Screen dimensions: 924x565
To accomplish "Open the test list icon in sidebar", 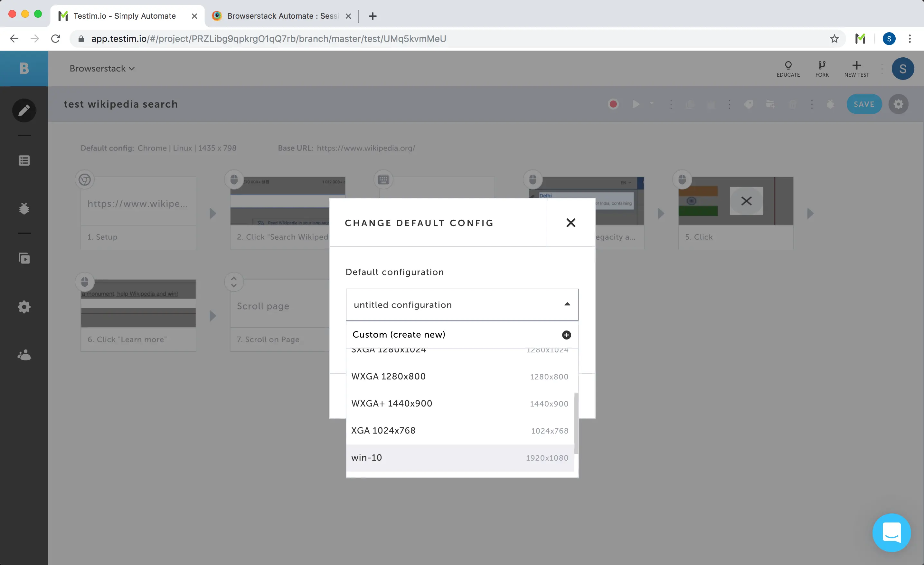I will pyautogui.click(x=24, y=160).
